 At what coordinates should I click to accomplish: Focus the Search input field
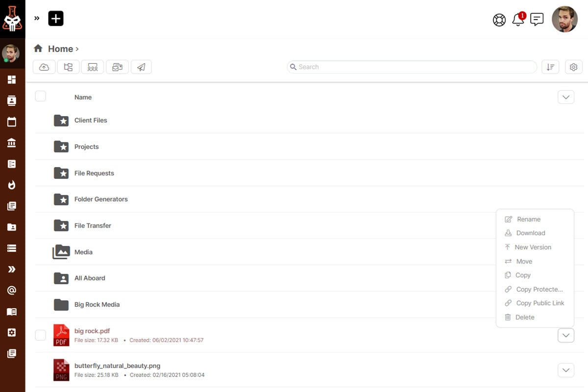tap(412, 67)
